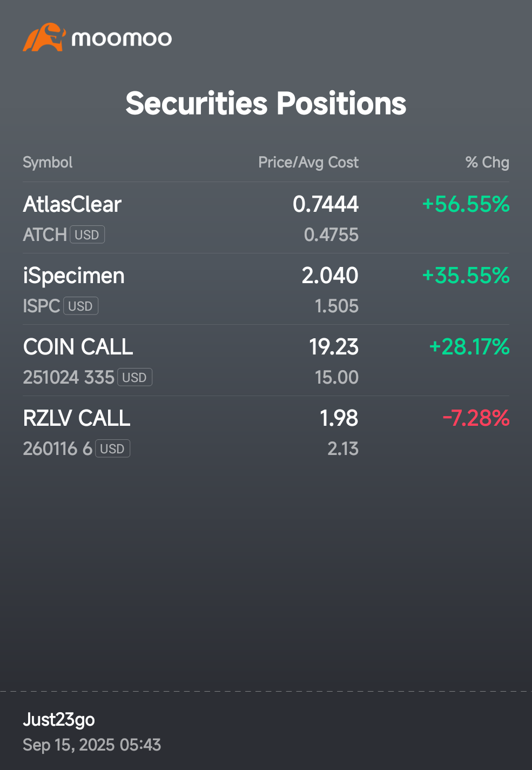Click the +56.55% change value
Screen dimensions: 532x770
(466, 204)
